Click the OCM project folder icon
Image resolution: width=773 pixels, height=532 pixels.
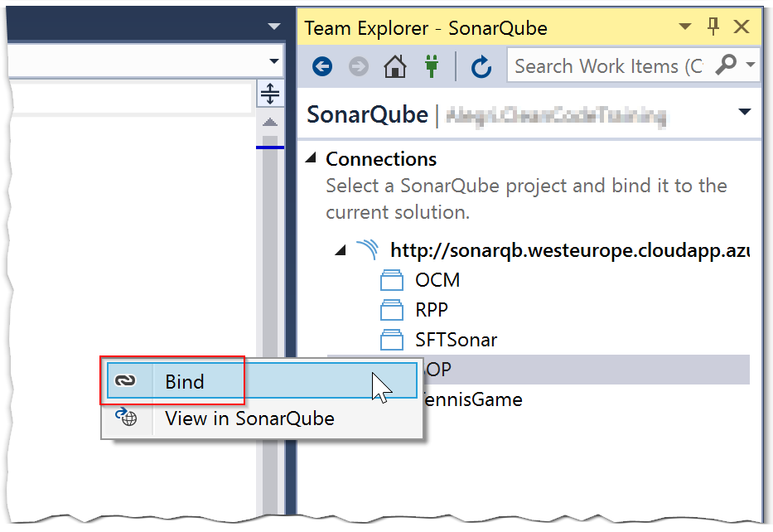(391, 281)
